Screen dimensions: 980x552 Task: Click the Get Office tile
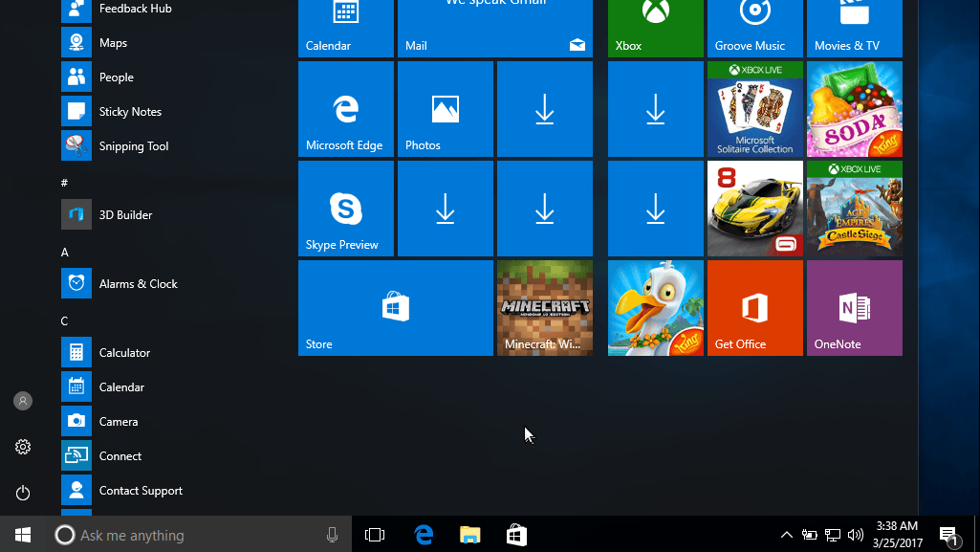(x=755, y=307)
